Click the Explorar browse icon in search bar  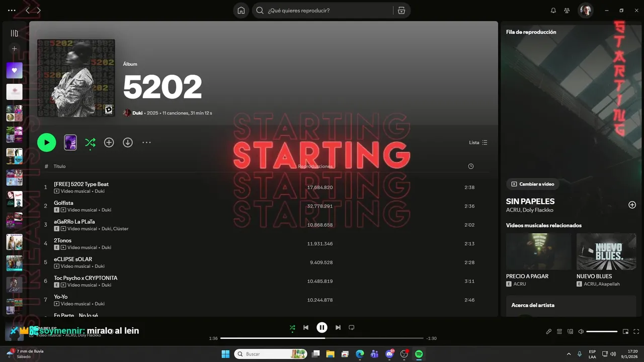(401, 11)
